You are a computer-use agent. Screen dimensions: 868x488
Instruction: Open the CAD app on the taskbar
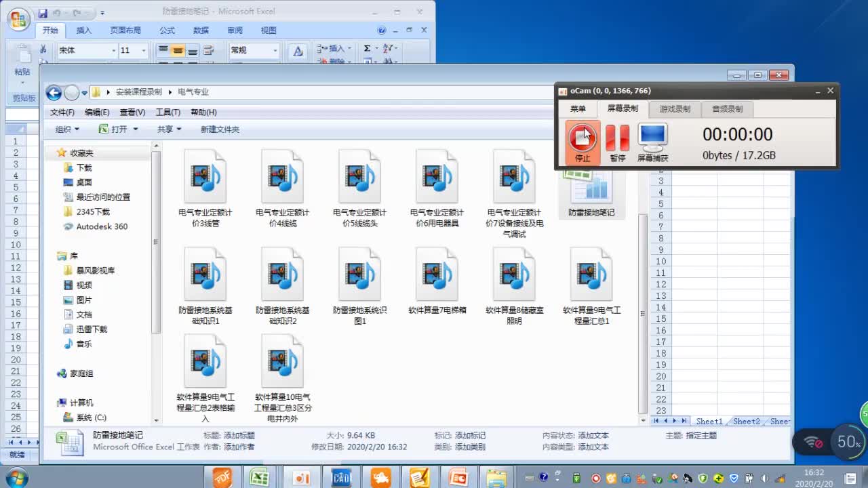coord(341,477)
